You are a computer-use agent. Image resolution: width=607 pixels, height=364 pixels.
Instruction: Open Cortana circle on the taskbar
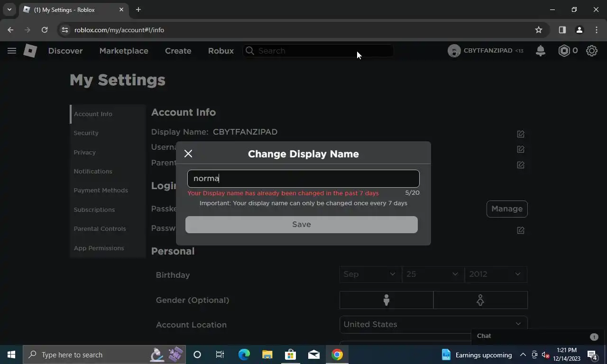coord(197,355)
